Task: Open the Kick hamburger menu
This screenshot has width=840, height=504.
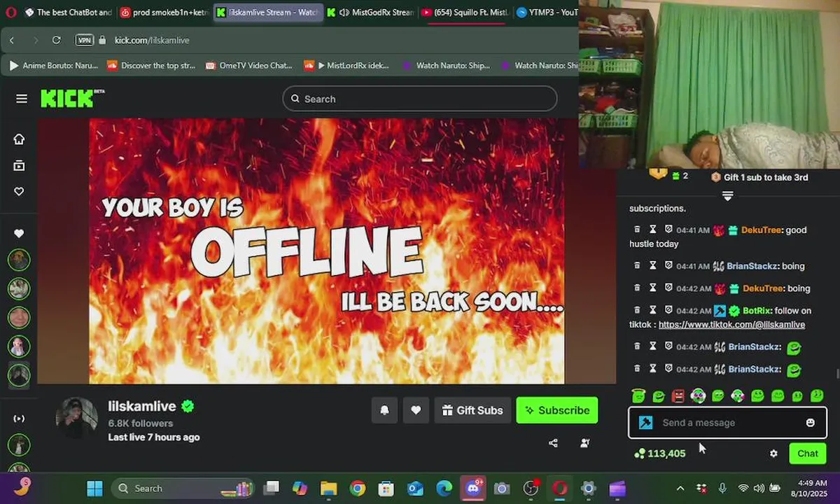Action: tap(22, 99)
